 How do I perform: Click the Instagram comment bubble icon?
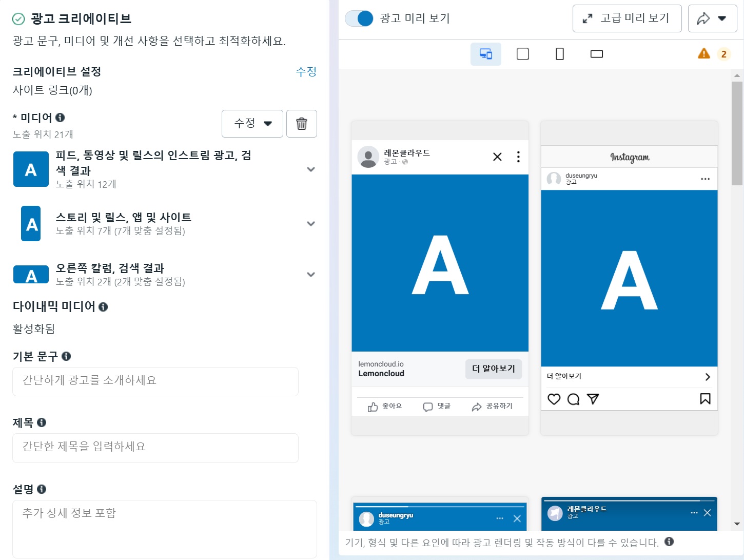(574, 399)
